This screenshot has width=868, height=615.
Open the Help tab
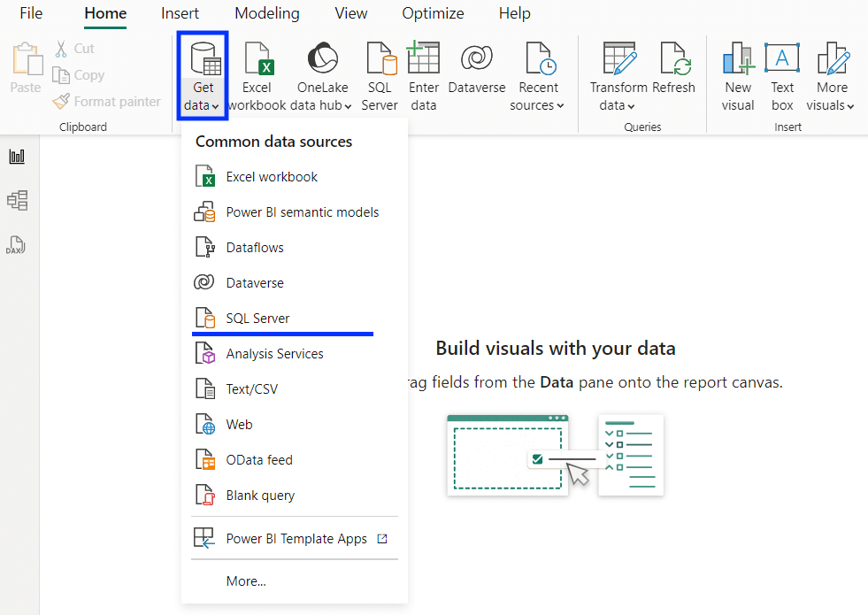coord(514,13)
